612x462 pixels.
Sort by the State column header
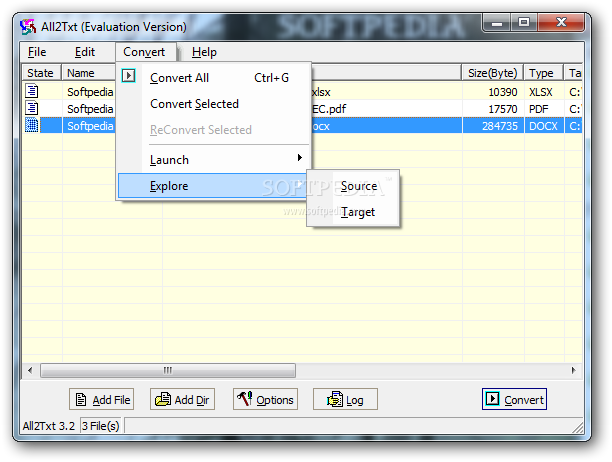(42, 73)
